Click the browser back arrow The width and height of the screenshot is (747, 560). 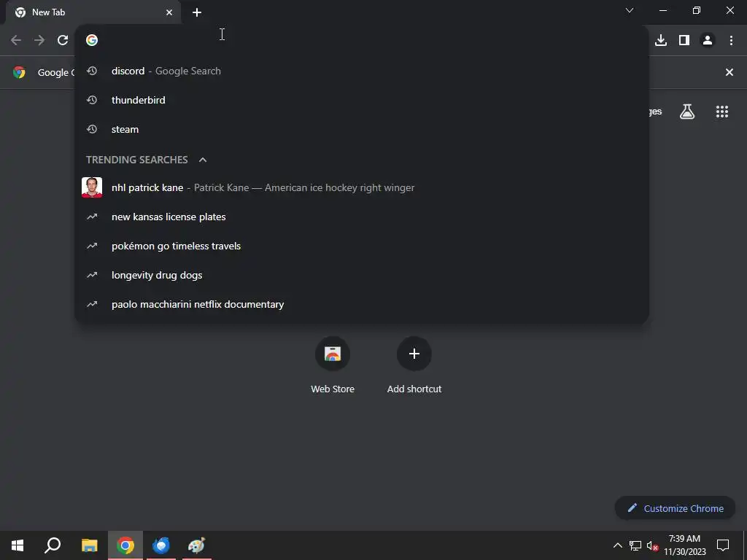click(16, 40)
